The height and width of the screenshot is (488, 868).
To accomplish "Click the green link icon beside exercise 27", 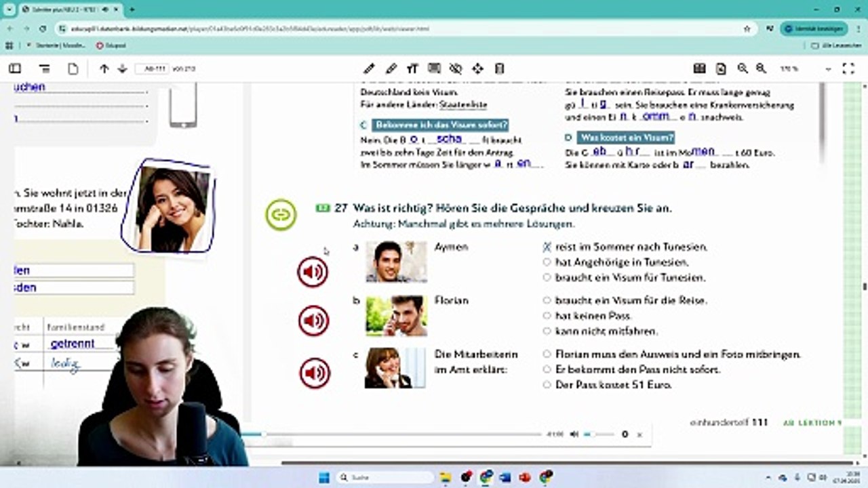I will click(281, 215).
